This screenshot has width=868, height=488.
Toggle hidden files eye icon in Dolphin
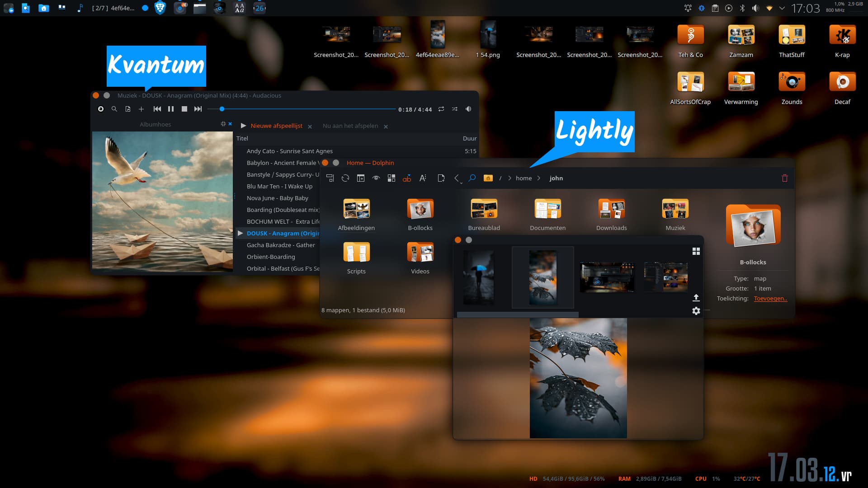click(376, 178)
